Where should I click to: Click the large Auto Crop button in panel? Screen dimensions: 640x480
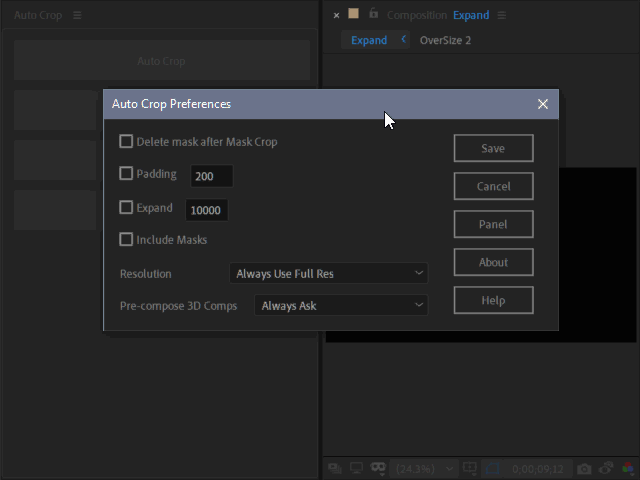point(162,60)
